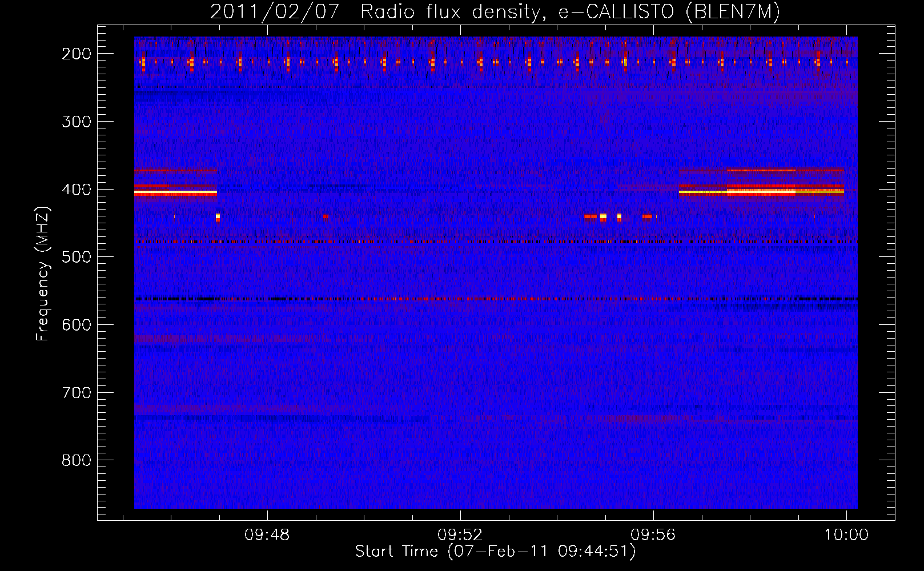Click the 09:48 time tick label
Screen dimensions: 924x571
267,535
